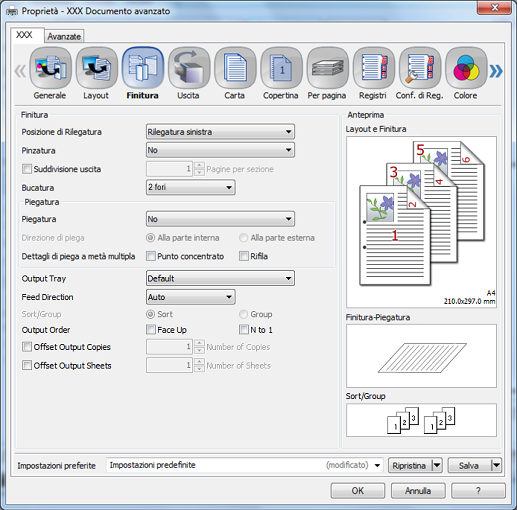Select the Layout icon

point(97,68)
